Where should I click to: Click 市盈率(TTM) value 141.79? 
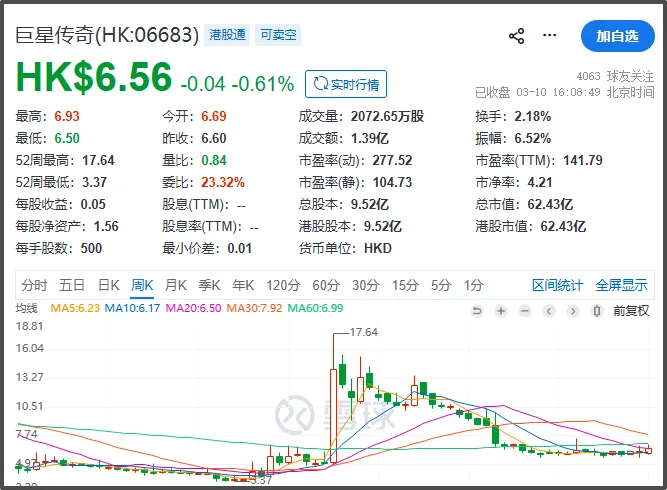click(x=583, y=160)
